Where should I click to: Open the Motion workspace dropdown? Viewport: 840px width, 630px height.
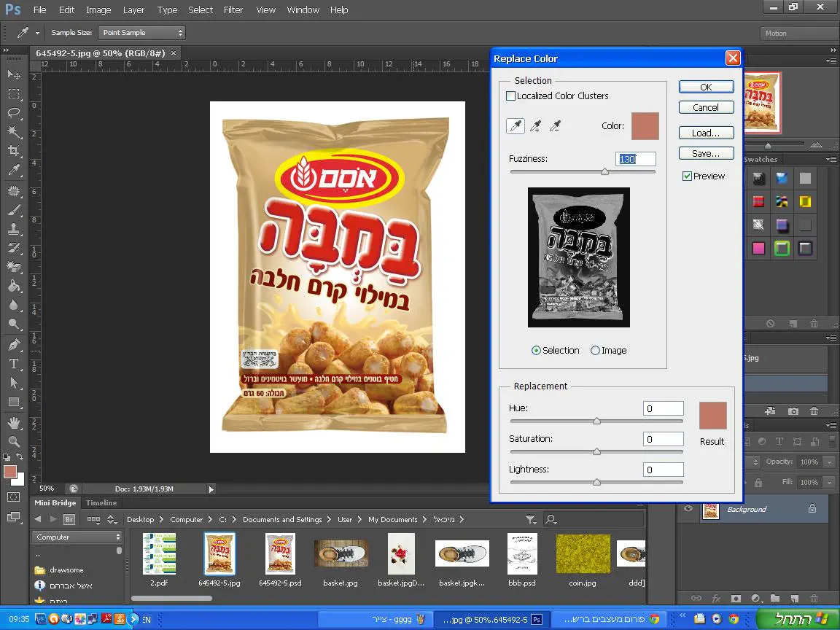pos(798,34)
